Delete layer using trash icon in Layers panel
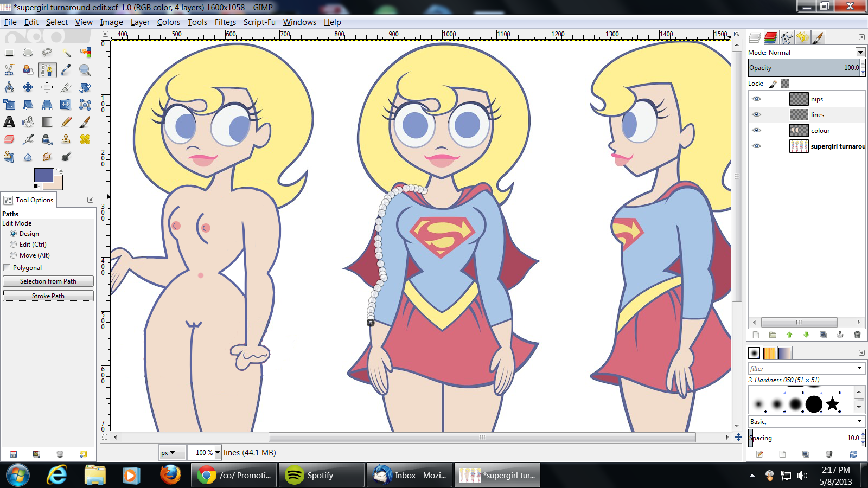Screen dimensions: 868x488 (857, 335)
